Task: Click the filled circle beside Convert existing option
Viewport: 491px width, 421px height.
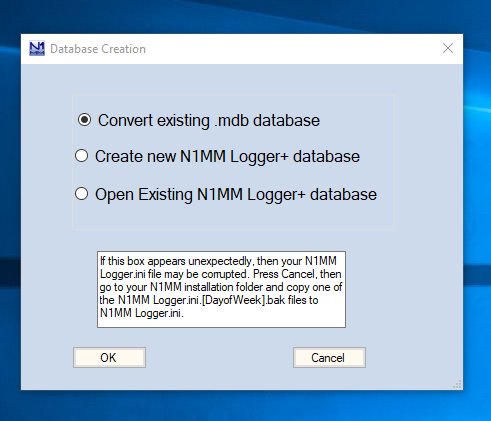Action: (84, 120)
